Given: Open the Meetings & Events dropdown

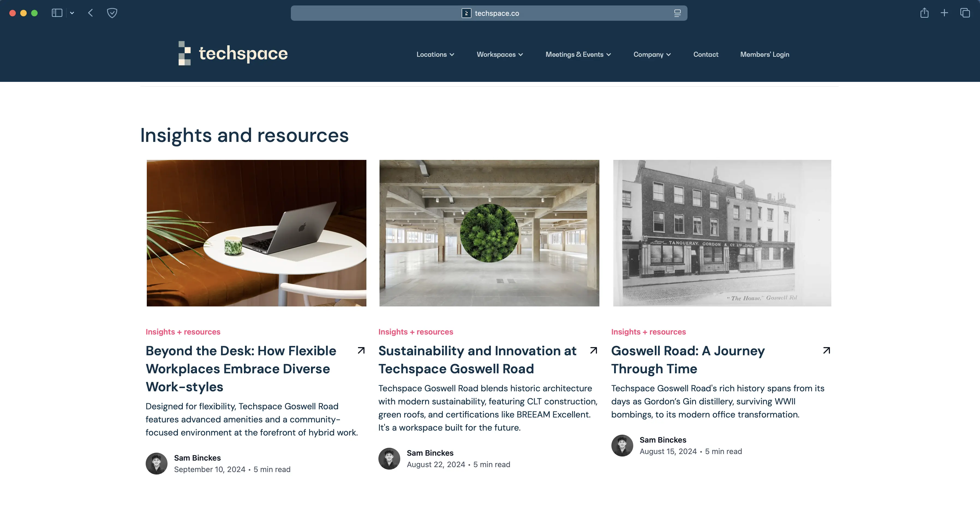Looking at the screenshot, I should point(578,54).
